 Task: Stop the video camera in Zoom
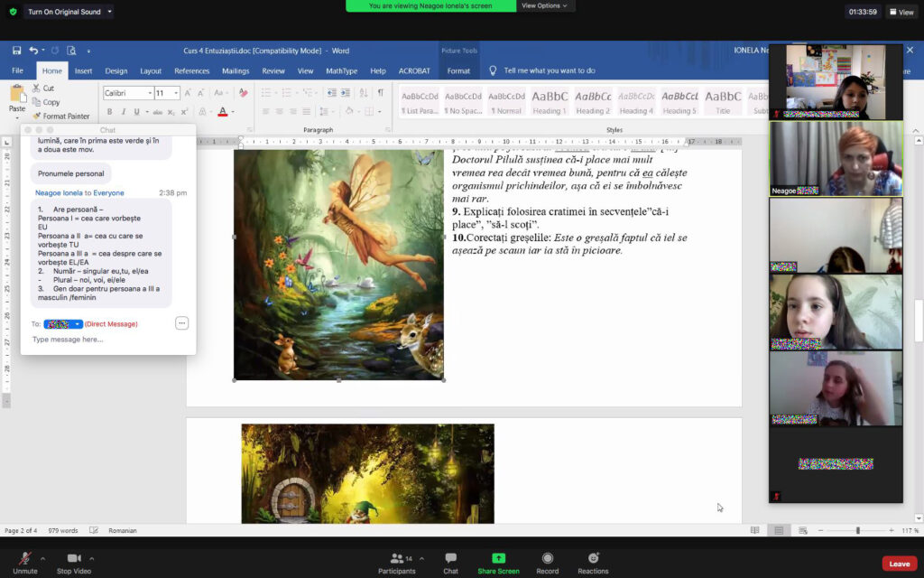[x=74, y=563]
